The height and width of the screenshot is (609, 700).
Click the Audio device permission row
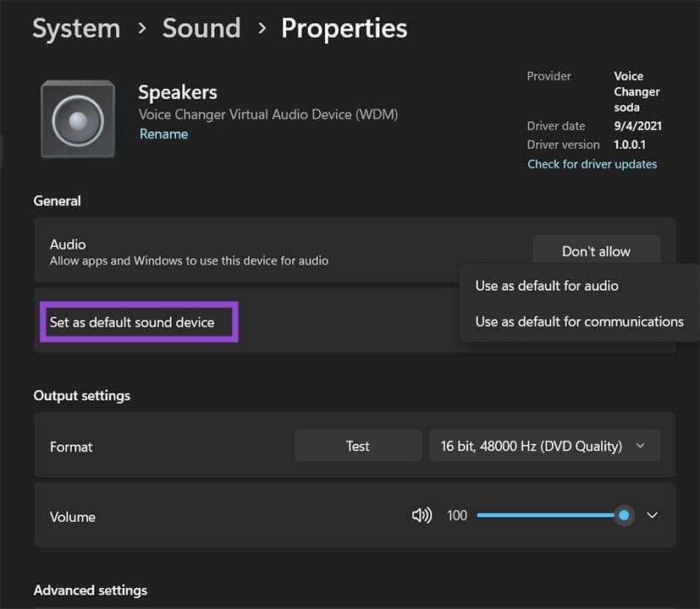click(x=254, y=251)
